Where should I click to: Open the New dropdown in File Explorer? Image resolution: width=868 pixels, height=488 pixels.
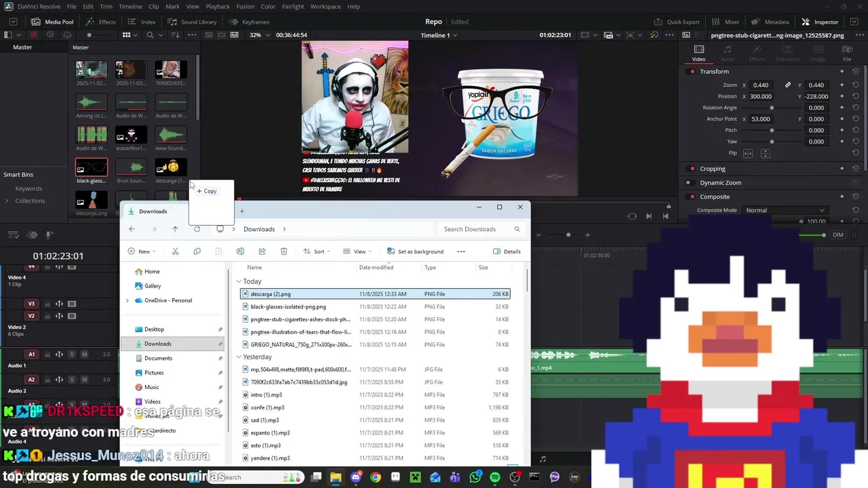tap(142, 251)
